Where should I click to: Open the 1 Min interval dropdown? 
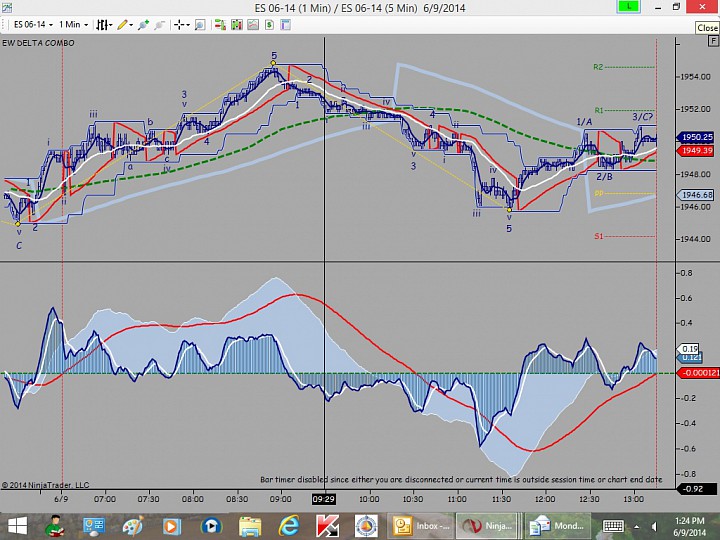[x=73, y=24]
